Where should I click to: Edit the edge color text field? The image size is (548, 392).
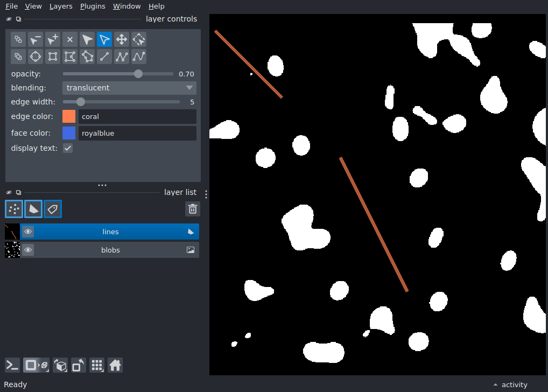point(137,116)
